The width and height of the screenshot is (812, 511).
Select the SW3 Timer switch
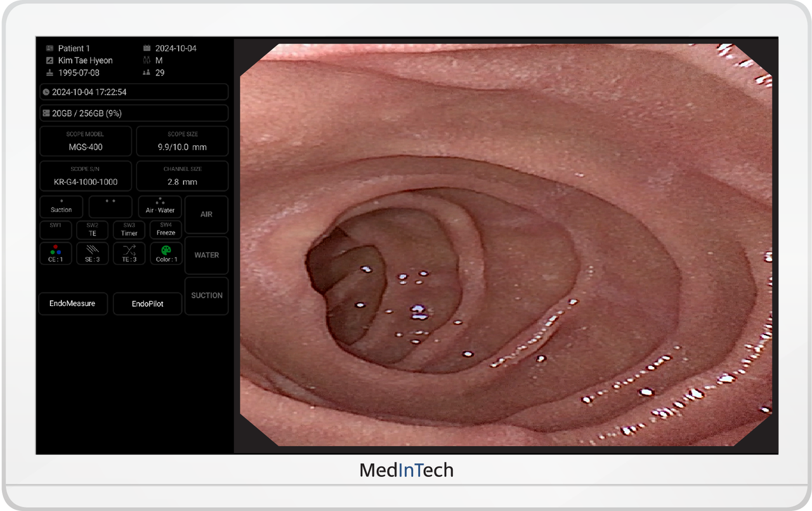click(129, 230)
